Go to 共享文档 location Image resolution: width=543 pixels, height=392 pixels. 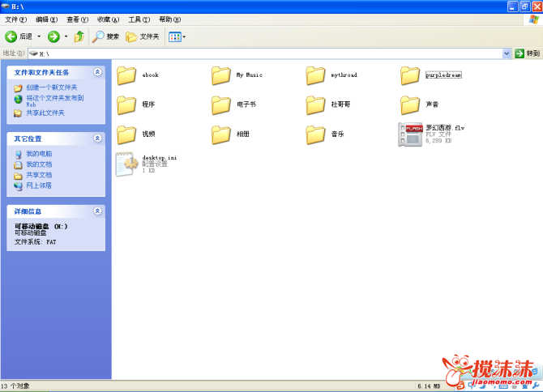point(39,175)
